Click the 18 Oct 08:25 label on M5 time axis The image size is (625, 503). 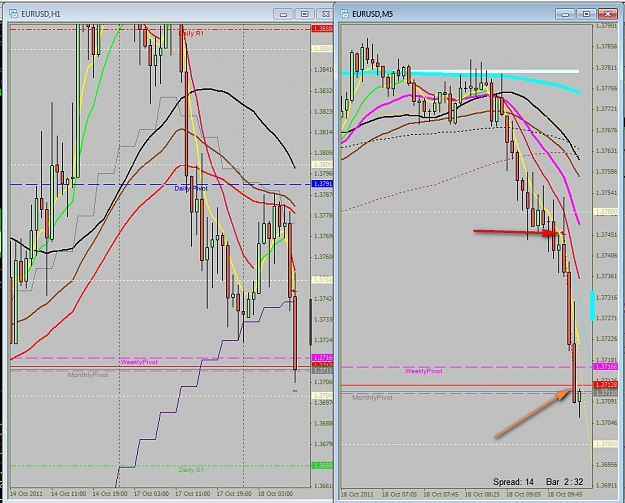tap(482, 494)
